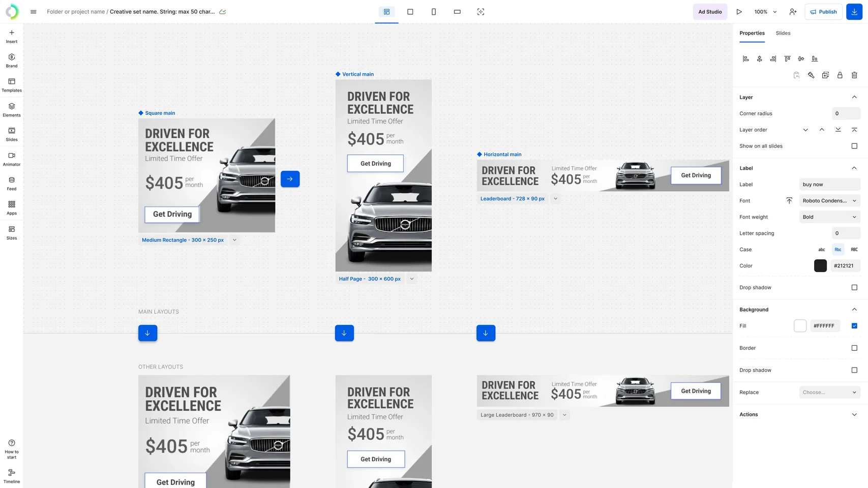
Task: Collapse the Layer section
Action: coord(854,97)
